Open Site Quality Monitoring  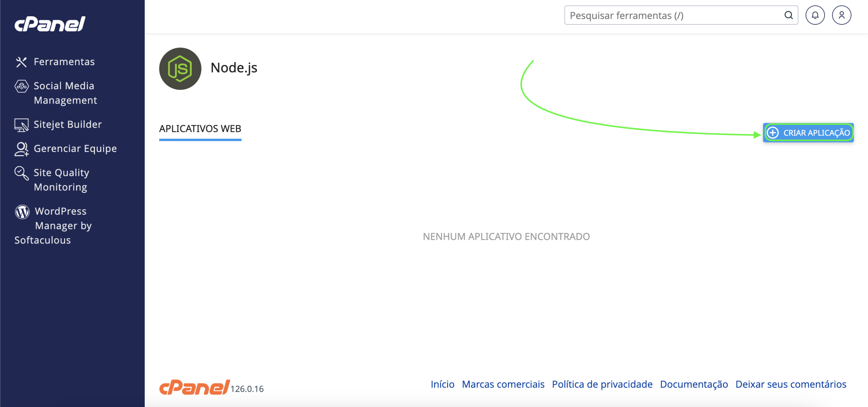(61, 180)
